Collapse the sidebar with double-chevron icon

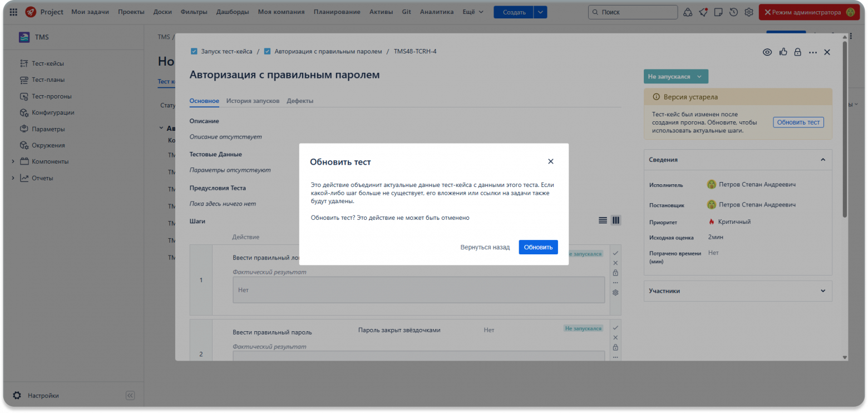click(x=130, y=396)
